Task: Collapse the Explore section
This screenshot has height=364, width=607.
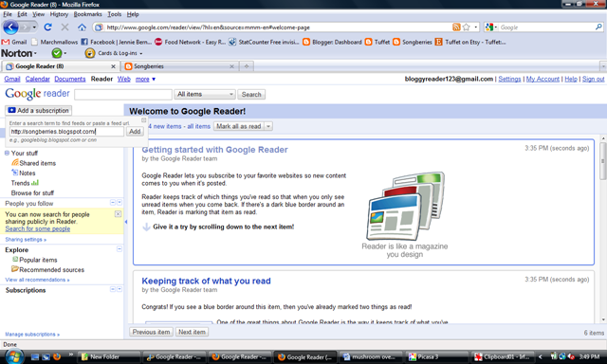Action: 120,249
